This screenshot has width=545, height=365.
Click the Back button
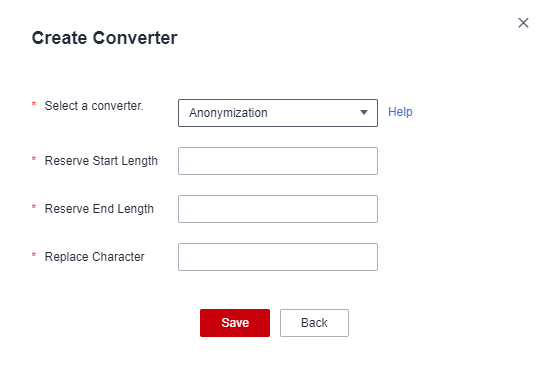314,323
